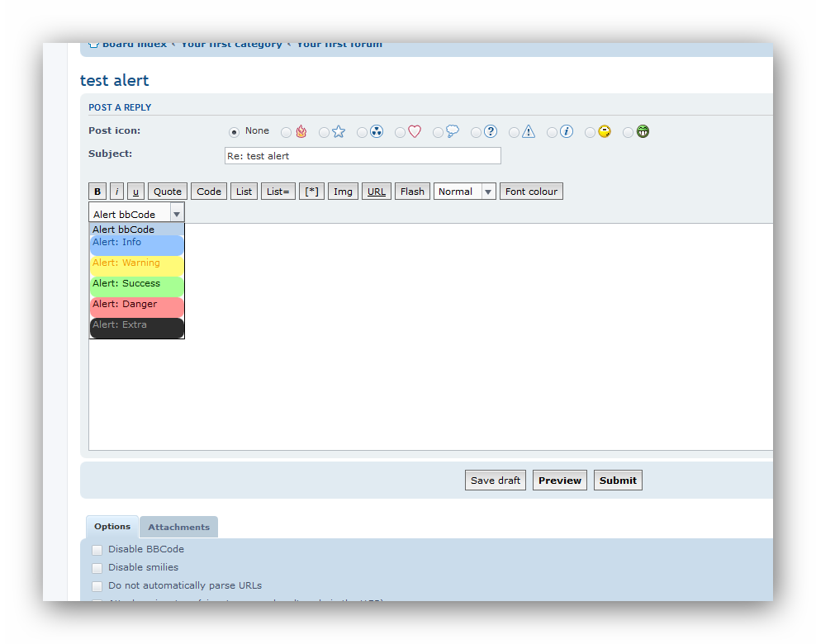The image size is (816, 644).
Task: Pick the Alert: Info option
Action: click(137, 245)
